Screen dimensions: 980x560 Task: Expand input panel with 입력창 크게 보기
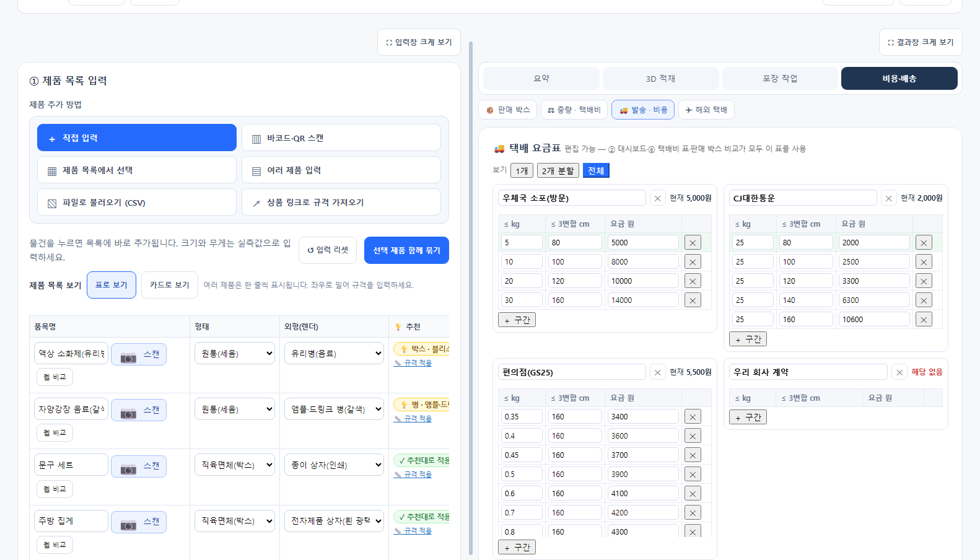pos(419,42)
